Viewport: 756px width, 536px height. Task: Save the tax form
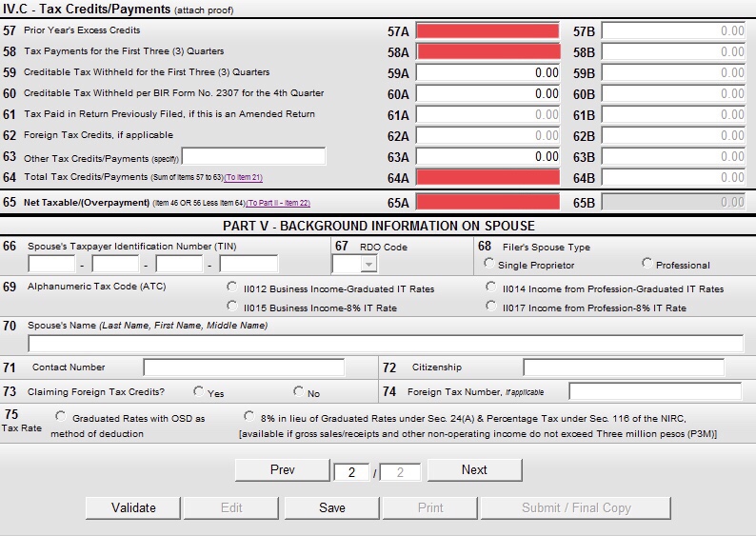point(332,507)
